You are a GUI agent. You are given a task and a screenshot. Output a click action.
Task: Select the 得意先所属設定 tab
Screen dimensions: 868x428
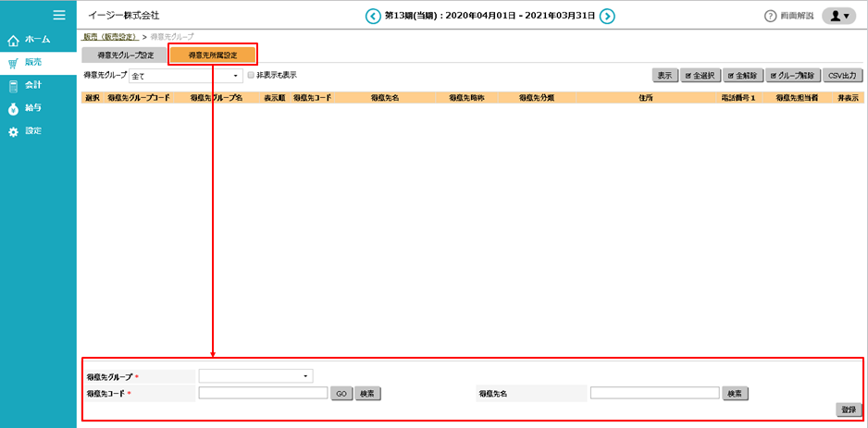[x=213, y=55]
